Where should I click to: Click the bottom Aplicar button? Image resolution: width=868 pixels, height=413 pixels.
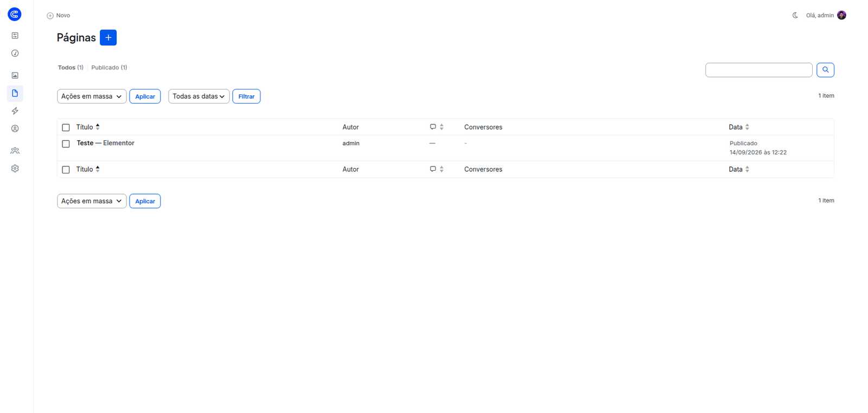coord(145,201)
